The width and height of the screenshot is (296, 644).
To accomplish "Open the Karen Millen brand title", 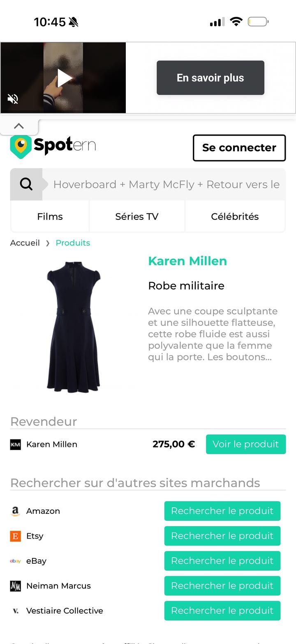I will (x=187, y=261).
